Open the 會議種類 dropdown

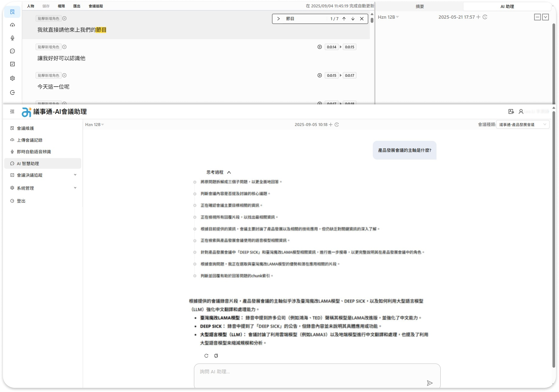[x=522, y=125]
